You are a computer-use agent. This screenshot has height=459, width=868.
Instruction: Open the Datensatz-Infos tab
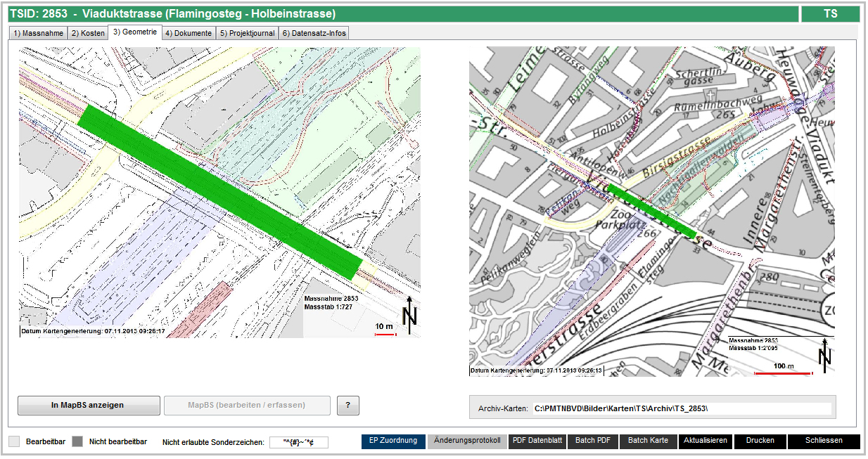[314, 33]
